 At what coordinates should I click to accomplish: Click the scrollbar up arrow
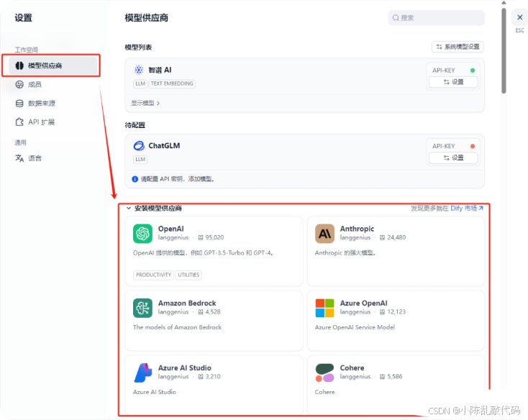click(504, 3)
